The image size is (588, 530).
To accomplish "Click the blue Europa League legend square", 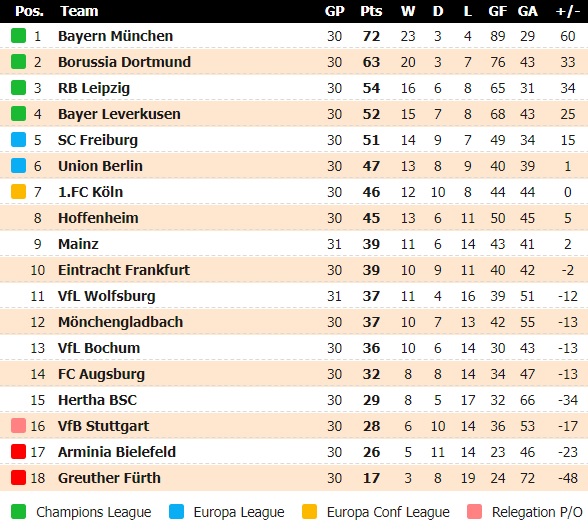I will (x=176, y=512).
